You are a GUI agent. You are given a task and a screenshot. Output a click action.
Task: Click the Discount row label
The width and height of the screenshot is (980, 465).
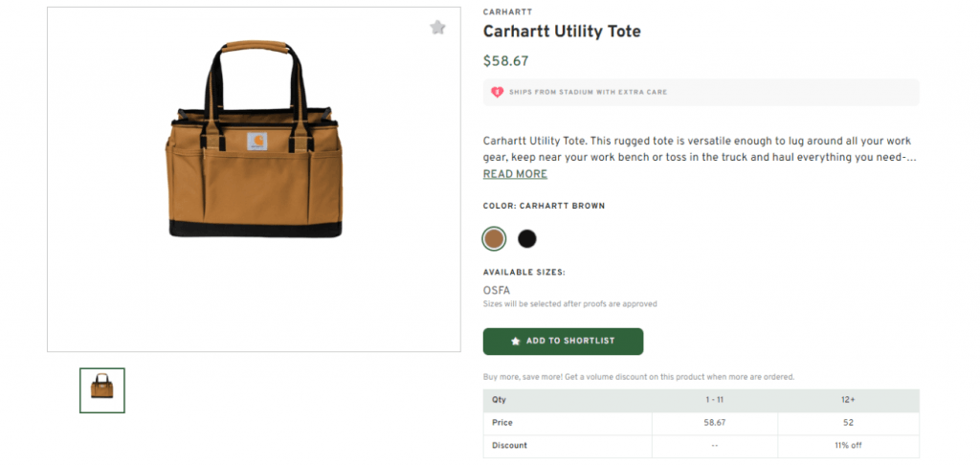click(x=509, y=446)
